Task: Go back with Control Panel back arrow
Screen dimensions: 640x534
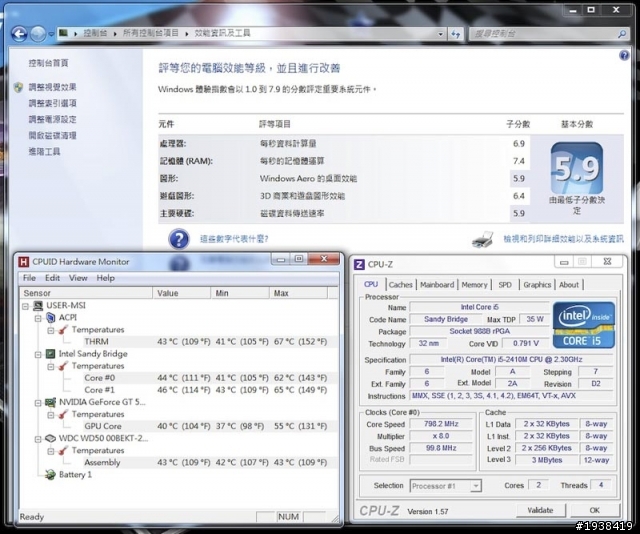Action: [19, 34]
